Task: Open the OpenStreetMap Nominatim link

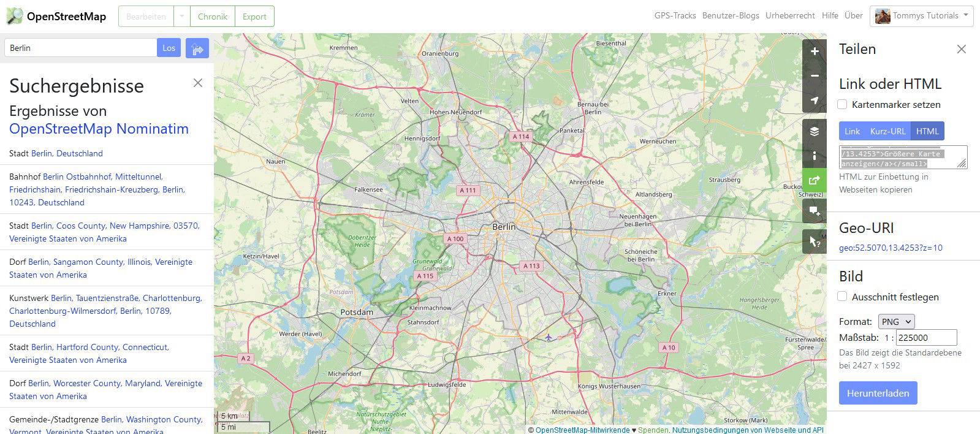Action: point(99,129)
